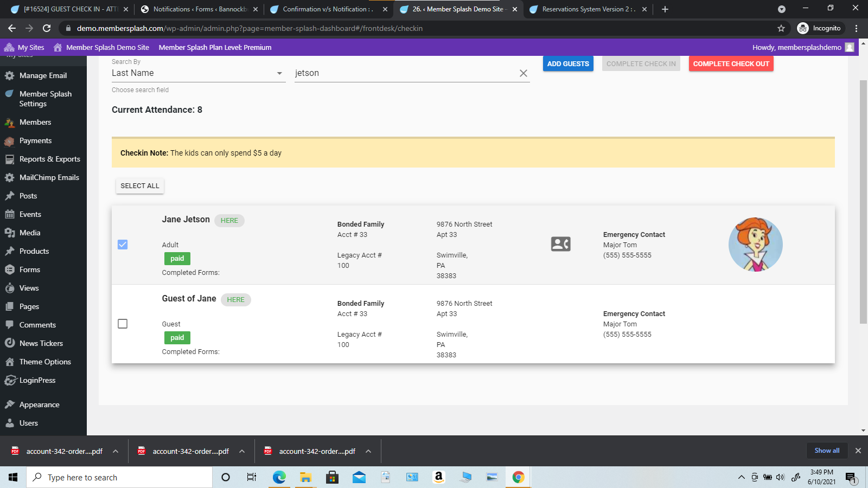
Task: Open the Chrome tab search dropdown
Action: [x=781, y=9]
